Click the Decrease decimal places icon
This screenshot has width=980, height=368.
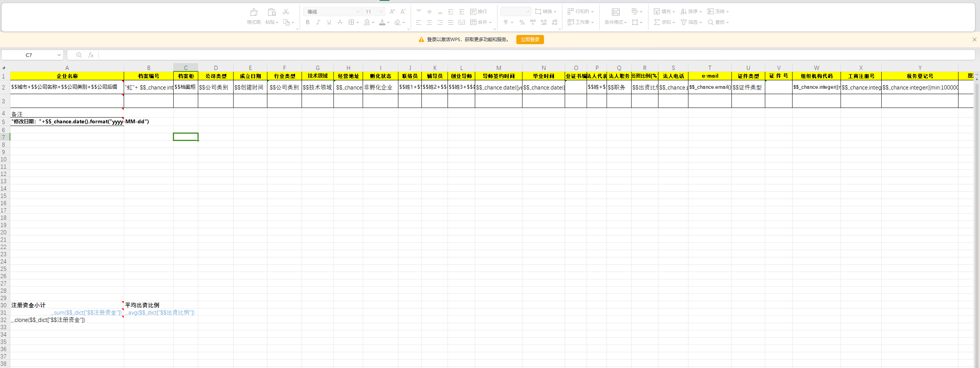554,22
